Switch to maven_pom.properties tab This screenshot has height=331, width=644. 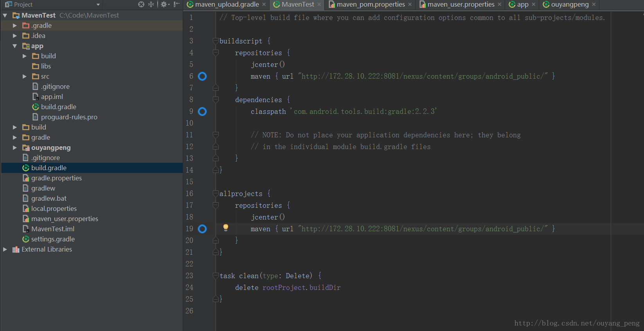[371, 5]
